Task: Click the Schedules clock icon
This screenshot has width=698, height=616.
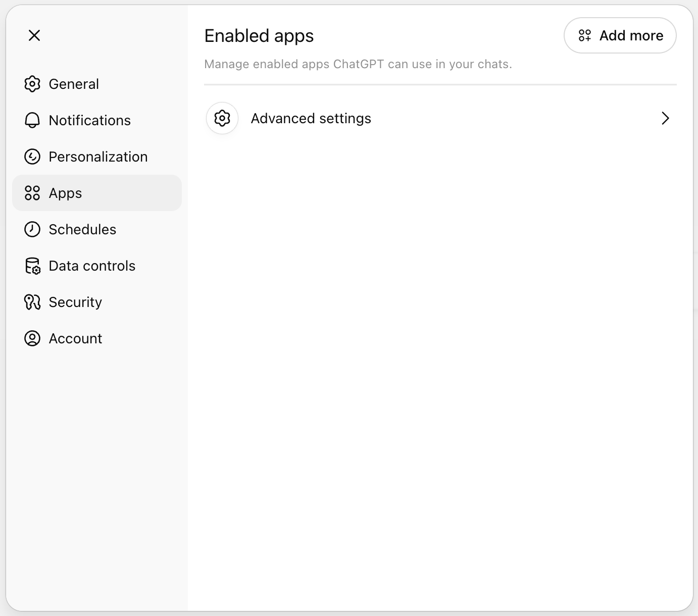Action: click(x=32, y=229)
